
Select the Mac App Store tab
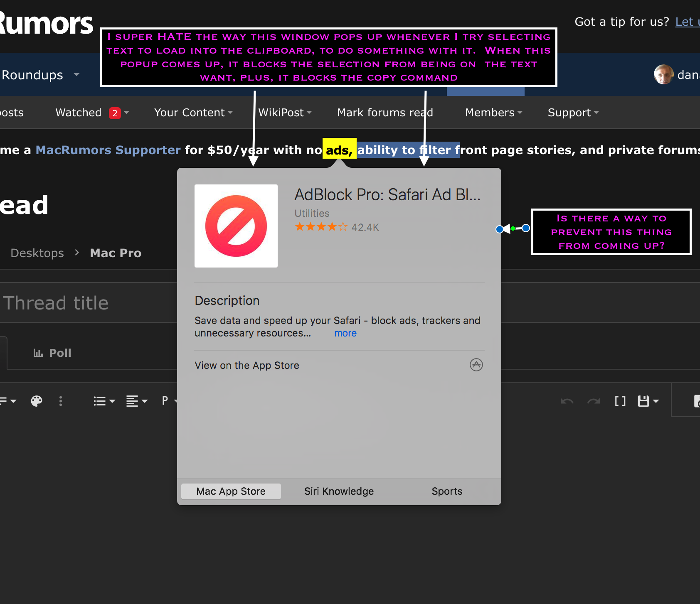[x=231, y=491]
